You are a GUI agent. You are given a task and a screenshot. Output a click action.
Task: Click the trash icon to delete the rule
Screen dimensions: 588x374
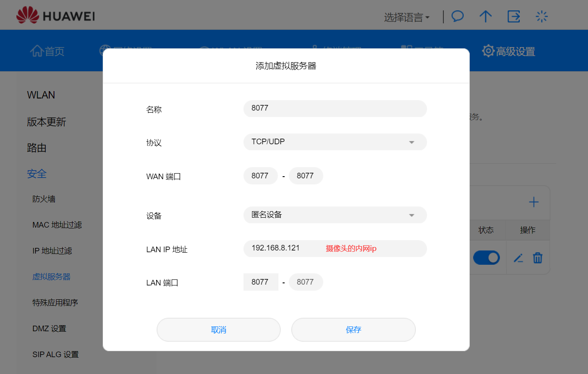[537, 257]
